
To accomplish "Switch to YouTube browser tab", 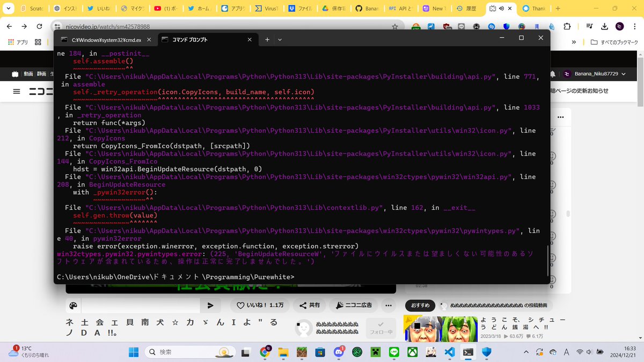I will (166, 9).
